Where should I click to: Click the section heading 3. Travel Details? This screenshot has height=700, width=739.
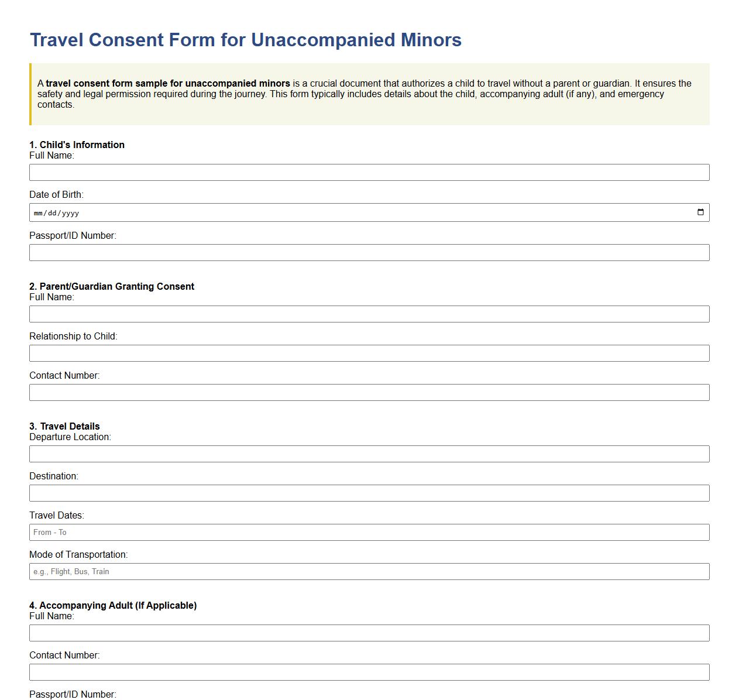(x=64, y=426)
